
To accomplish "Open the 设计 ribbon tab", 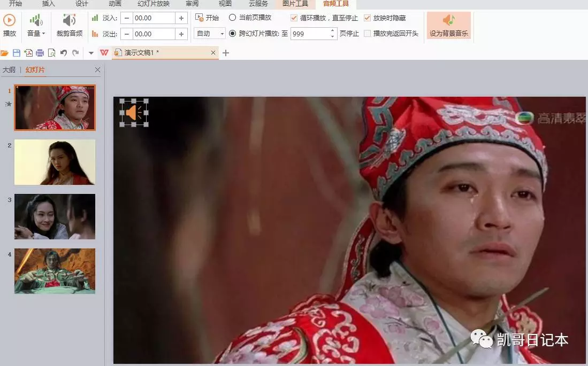I will coord(81,4).
